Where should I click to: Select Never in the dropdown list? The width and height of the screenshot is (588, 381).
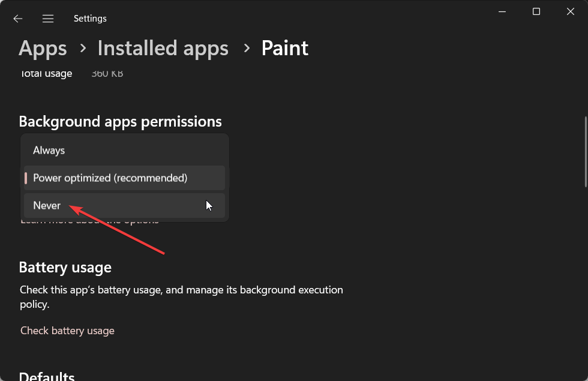click(x=125, y=205)
